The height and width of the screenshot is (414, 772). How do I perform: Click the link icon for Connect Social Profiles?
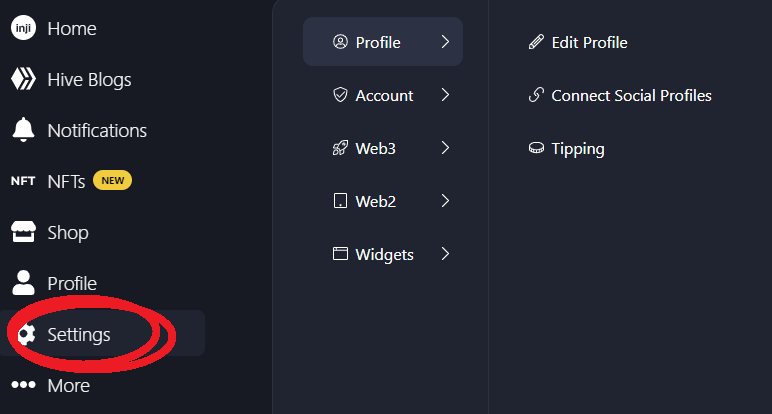(x=536, y=95)
